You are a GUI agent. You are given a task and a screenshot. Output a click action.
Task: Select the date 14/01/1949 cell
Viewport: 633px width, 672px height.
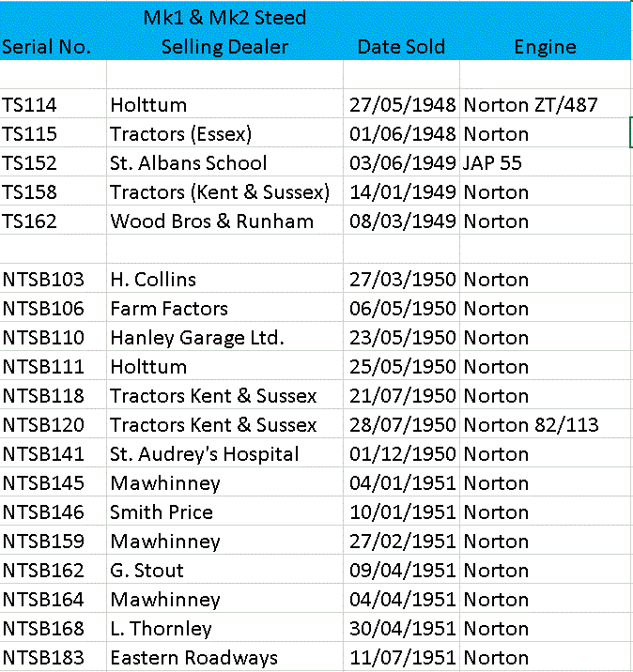click(x=402, y=192)
